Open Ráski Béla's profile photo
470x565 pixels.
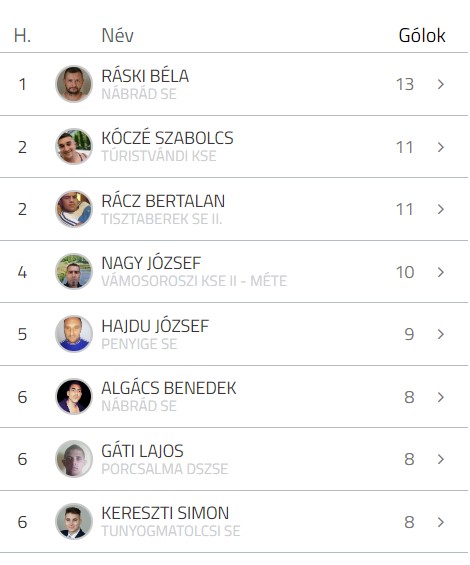pyautogui.click(x=74, y=84)
